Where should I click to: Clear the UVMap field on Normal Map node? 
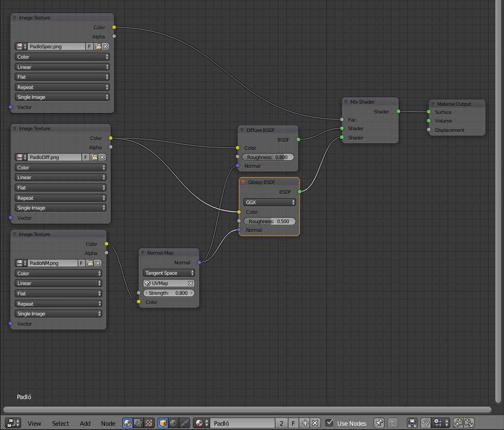pos(191,283)
